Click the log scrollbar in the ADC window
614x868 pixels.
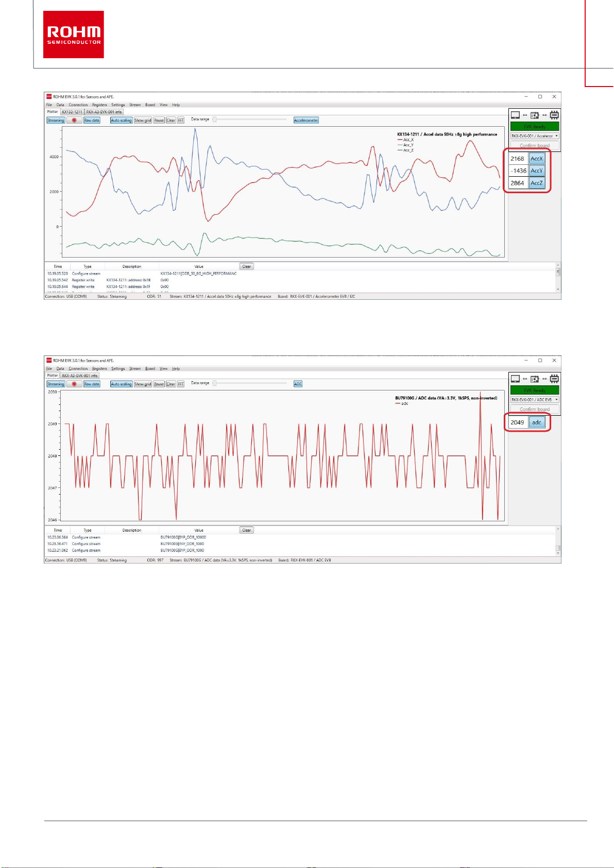(x=558, y=541)
